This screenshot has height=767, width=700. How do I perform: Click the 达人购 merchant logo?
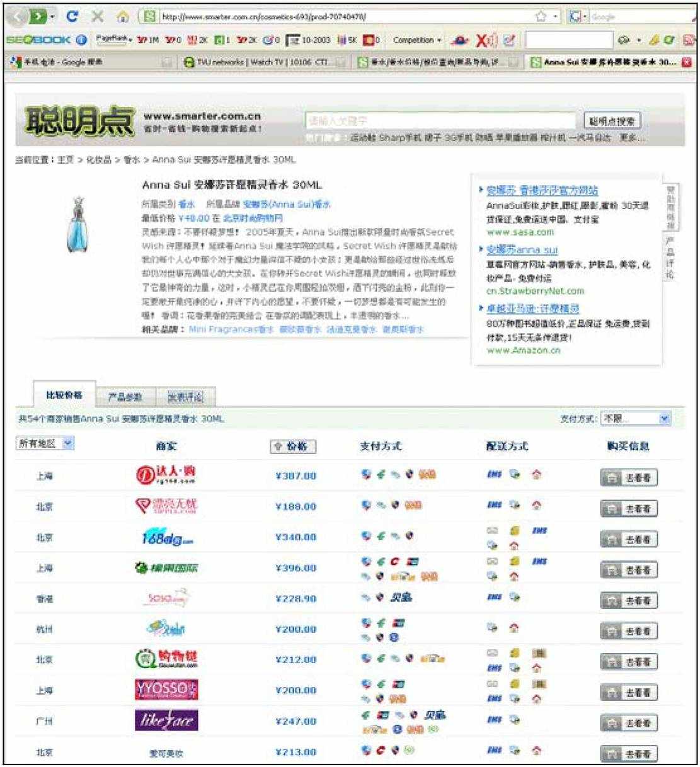(x=166, y=475)
